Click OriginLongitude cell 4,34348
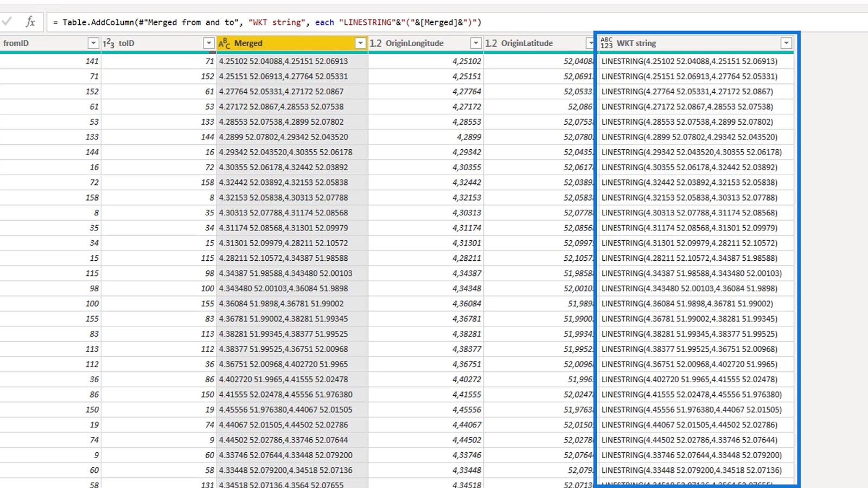The height and width of the screenshot is (488, 868). (425, 288)
